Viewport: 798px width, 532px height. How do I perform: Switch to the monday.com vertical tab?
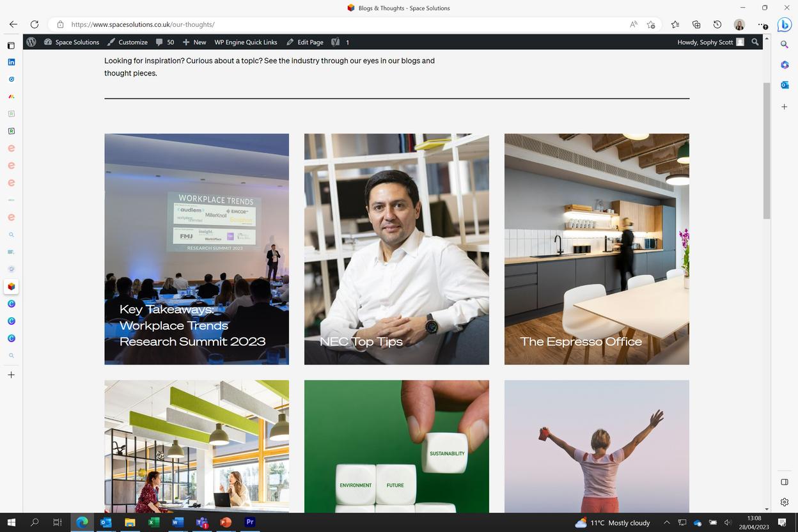11,97
